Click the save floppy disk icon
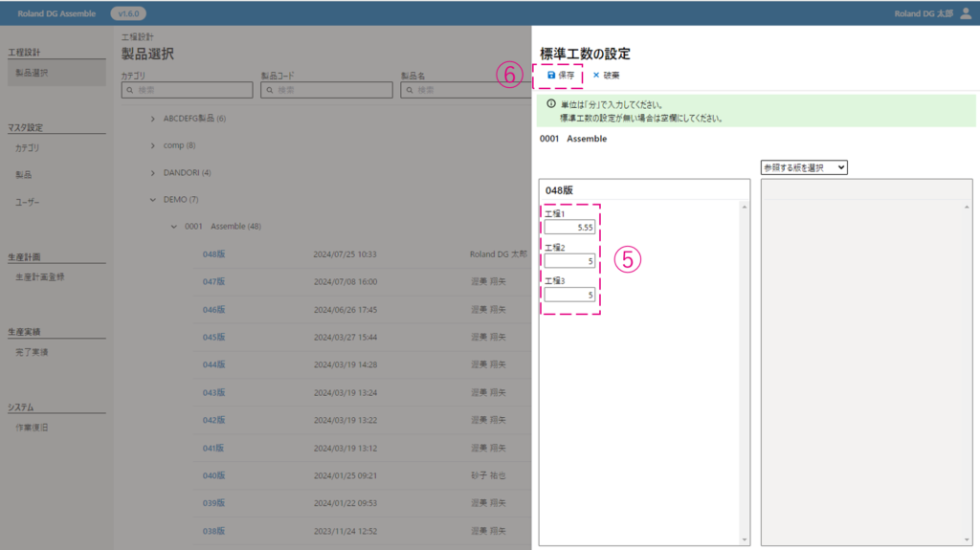 [x=551, y=75]
